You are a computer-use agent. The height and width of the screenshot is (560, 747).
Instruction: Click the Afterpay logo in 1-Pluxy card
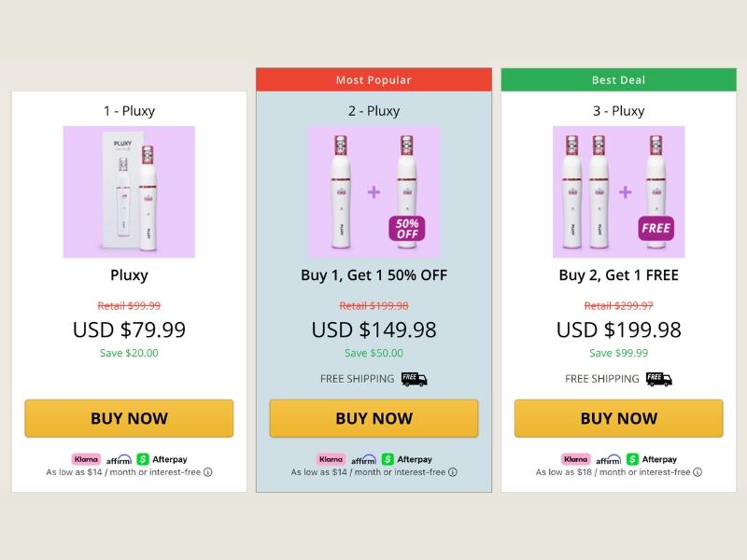[162, 459]
